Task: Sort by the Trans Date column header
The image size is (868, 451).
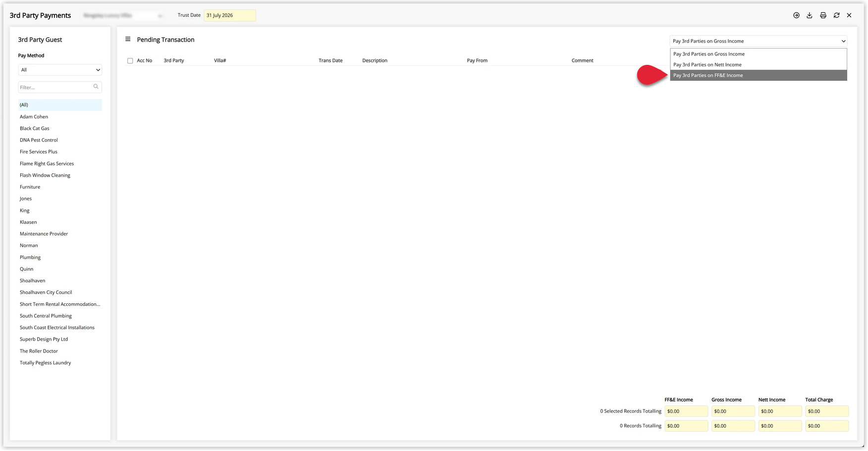Action: 330,60
